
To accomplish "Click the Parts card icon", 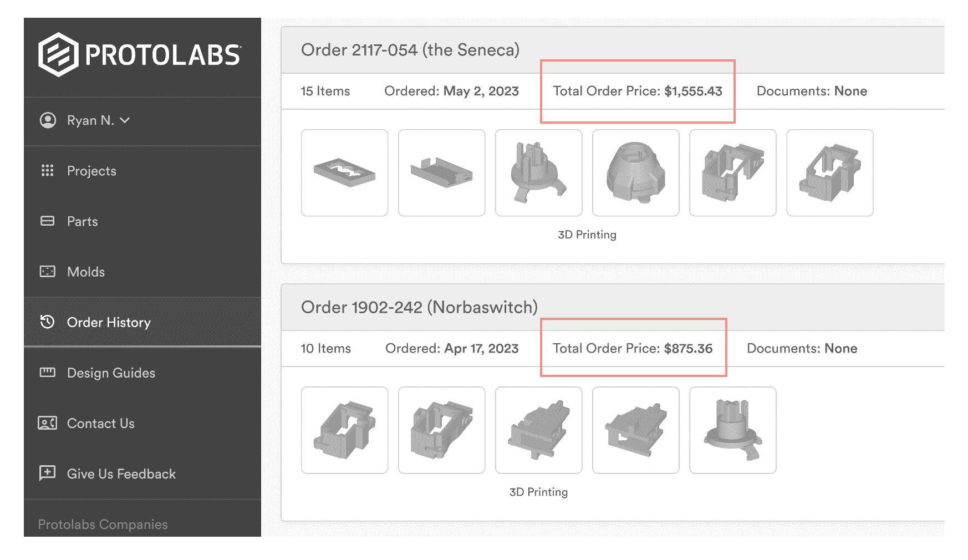I will pyautogui.click(x=48, y=221).
